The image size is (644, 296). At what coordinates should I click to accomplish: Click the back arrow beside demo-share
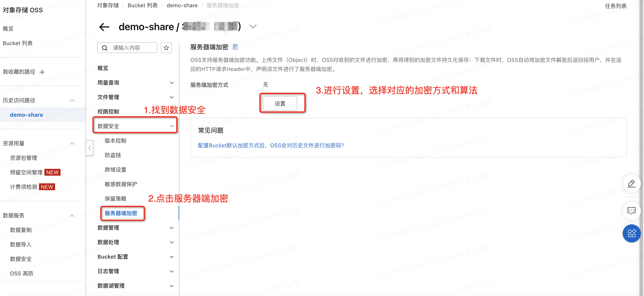(104, 27)
